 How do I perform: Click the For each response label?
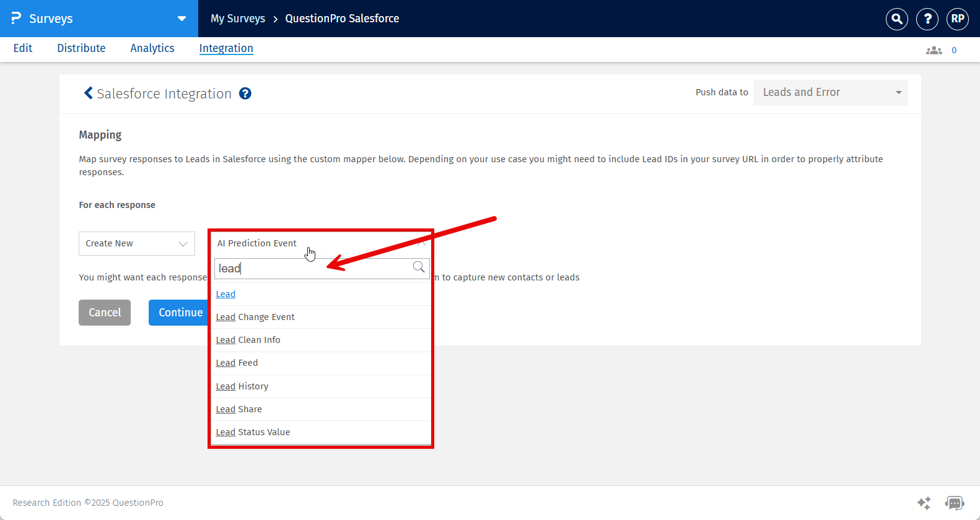pos(117,205)
